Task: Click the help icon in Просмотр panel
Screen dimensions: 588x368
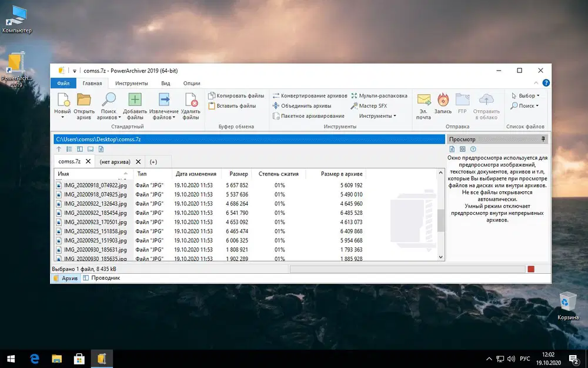Action: pyautogui.click(x=473, y=149)
